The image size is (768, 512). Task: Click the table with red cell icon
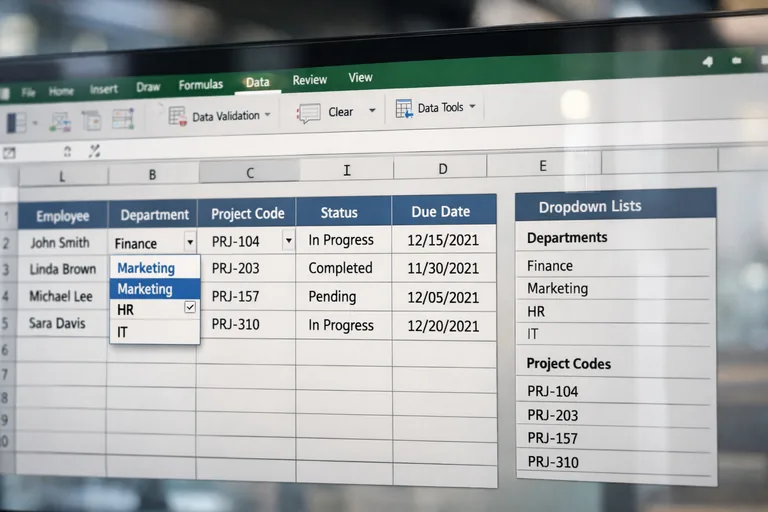coord(92,120)
